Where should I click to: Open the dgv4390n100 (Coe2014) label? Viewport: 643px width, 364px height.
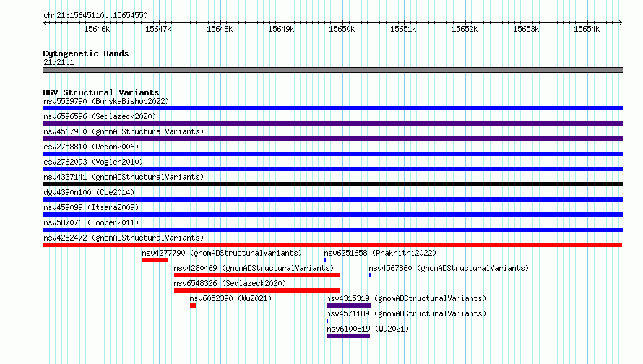tap(89, 192)
